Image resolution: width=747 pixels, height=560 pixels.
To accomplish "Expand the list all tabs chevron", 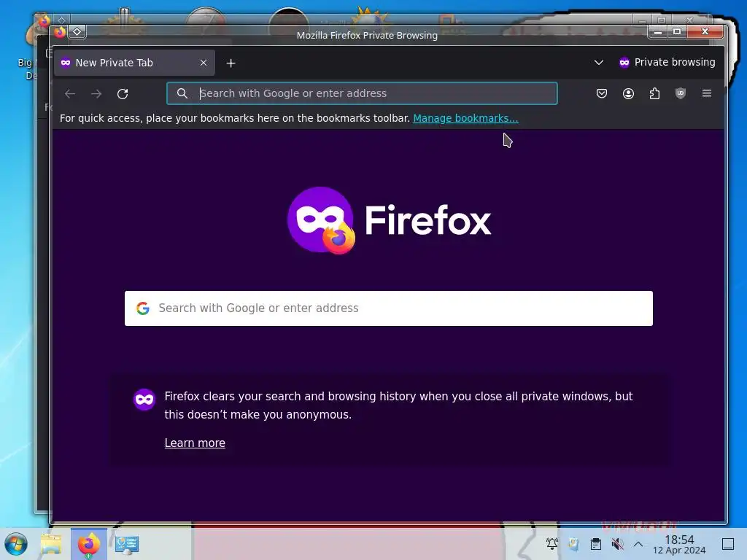I will [599, 63].
